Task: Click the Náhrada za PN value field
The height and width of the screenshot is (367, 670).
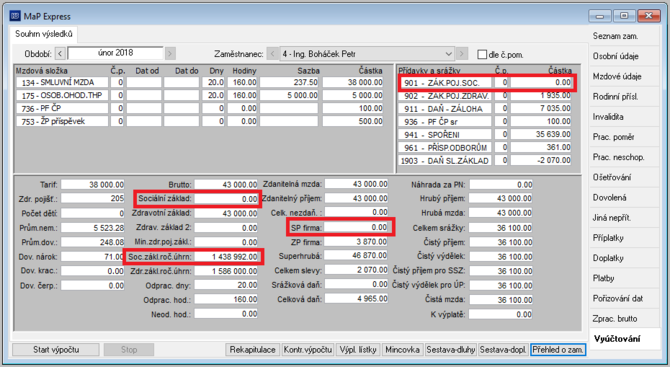Action: coord(501,185)
